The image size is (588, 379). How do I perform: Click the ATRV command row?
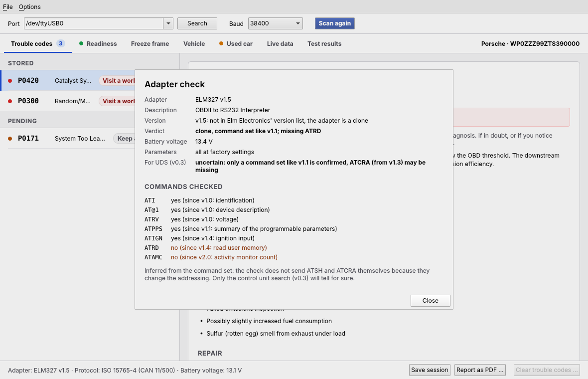click(x=191, y=219)
